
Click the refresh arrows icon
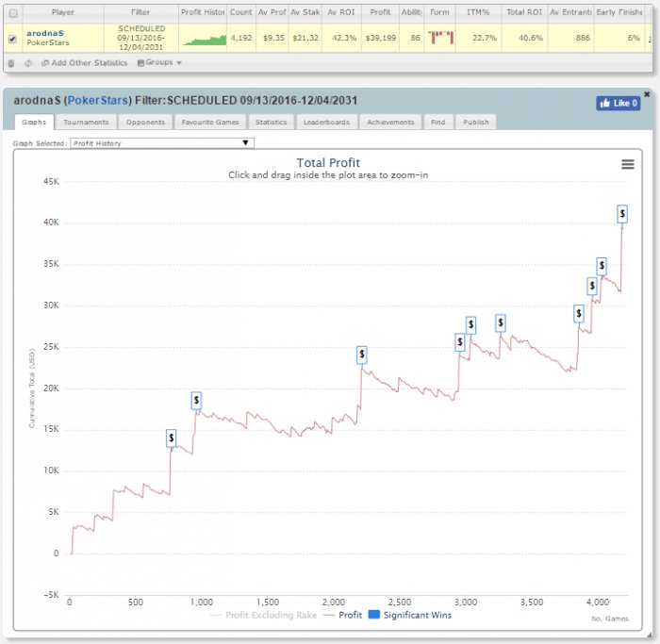click(x=28, y=62)
